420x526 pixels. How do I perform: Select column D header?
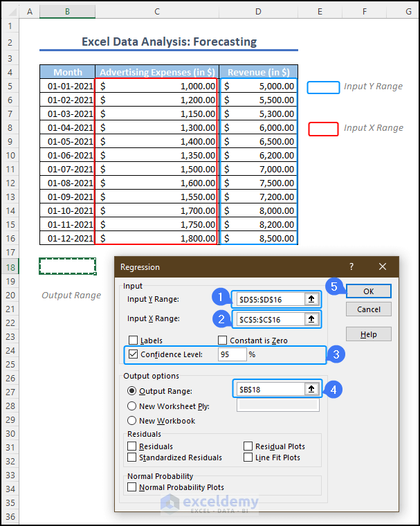coord(258,12)
